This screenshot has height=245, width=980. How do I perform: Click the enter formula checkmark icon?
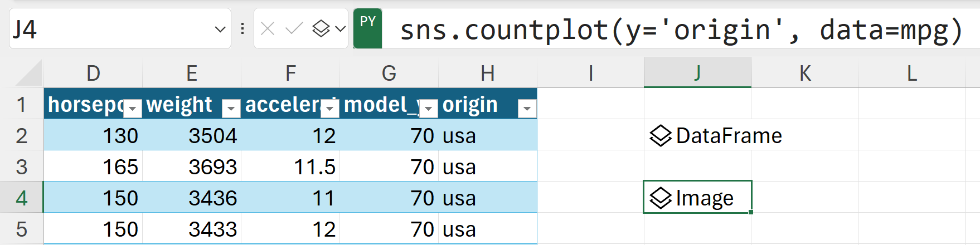click(x=294, y=28)
